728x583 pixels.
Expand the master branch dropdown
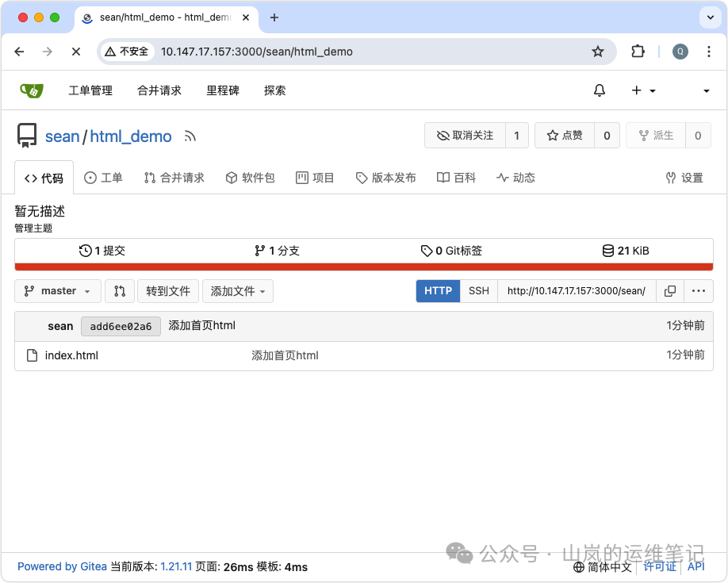pyautogui.click(x=56, y=291)
